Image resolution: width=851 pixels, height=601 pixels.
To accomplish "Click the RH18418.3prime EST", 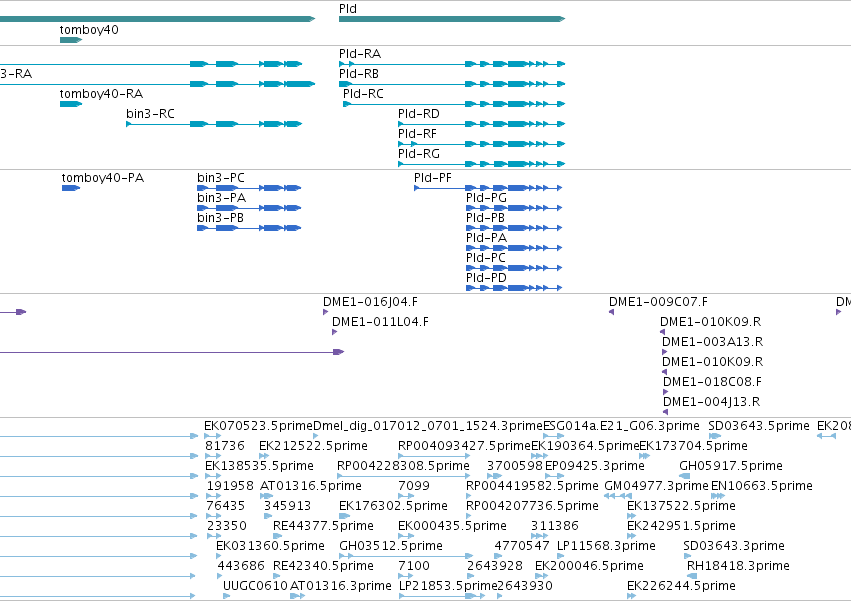I will (692, 576).
